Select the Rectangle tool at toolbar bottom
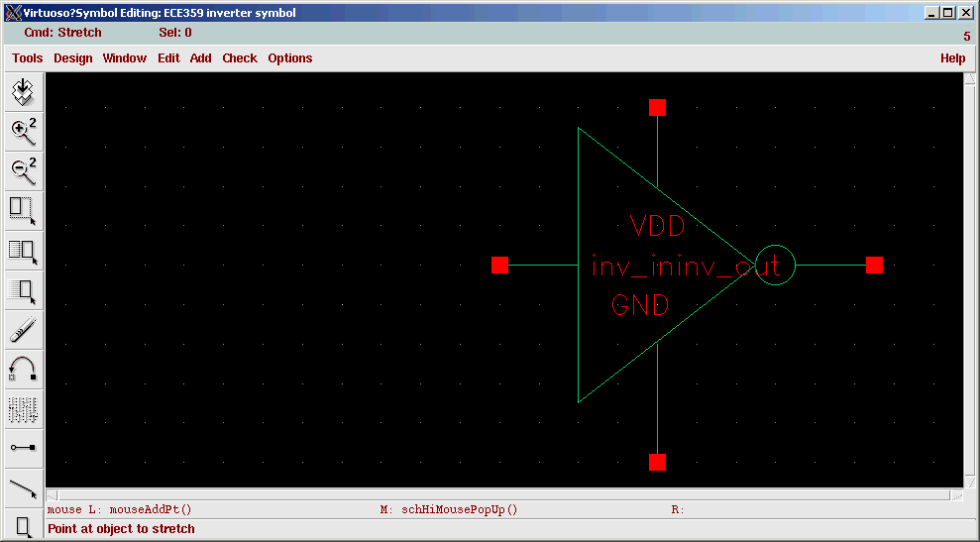The width and height of the screenshot is (980, 542). pos(23,524)
